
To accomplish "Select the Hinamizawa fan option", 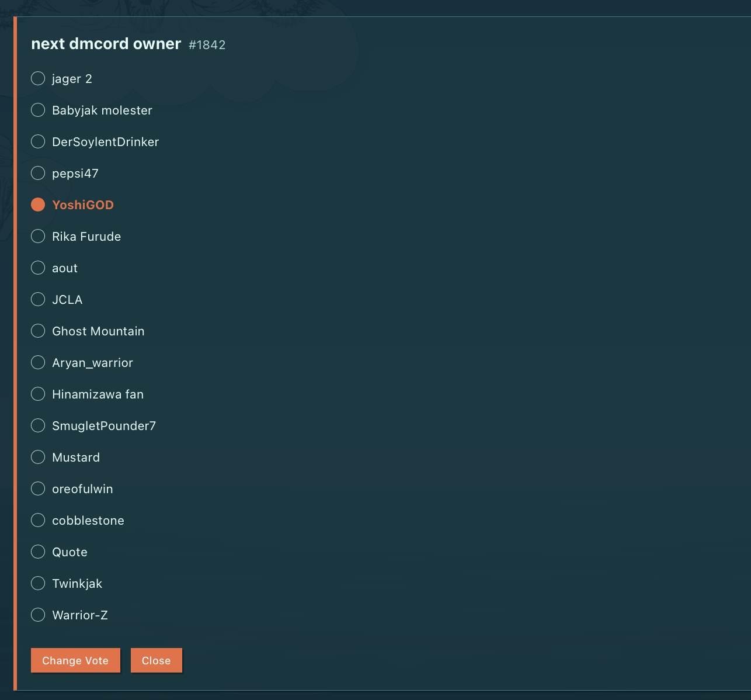I will pyautogui.click(x=38, y=394).
